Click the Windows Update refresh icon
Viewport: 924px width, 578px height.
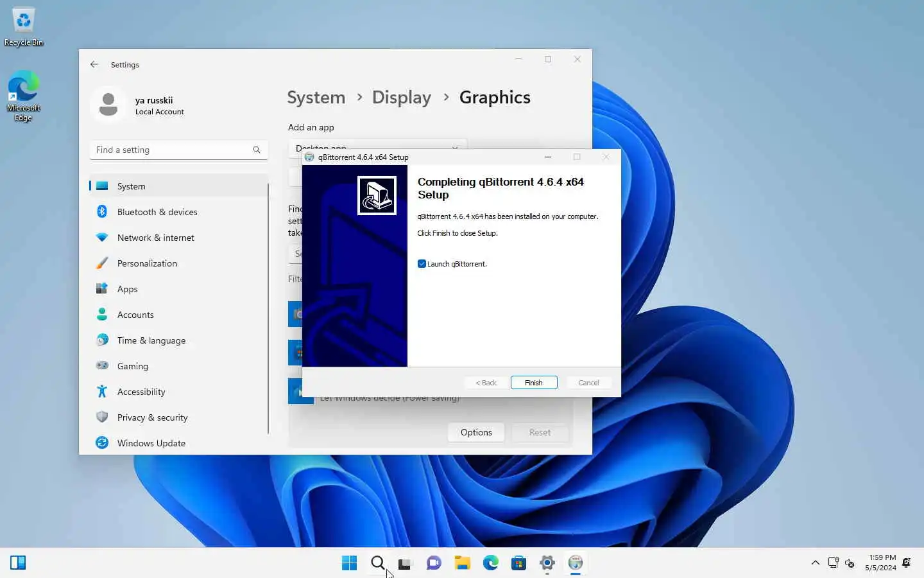(x=102, y=442)
